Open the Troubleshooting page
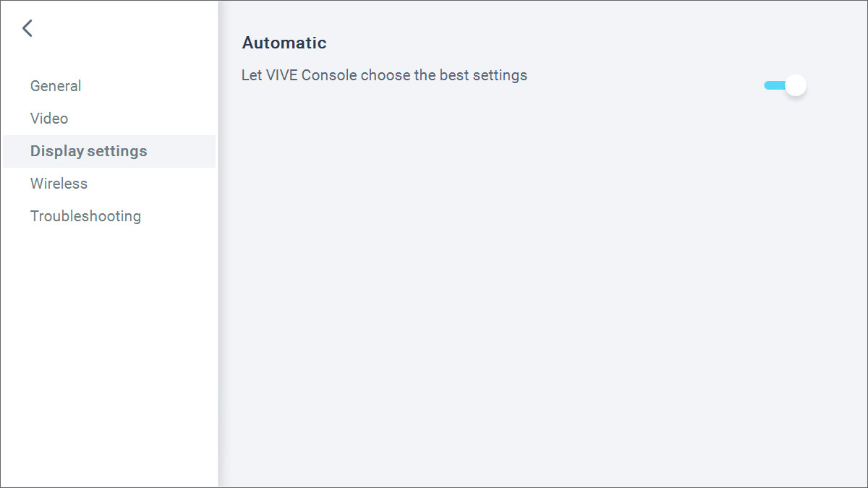This screenshot has width=868, height=488. (x=85, y=216)
